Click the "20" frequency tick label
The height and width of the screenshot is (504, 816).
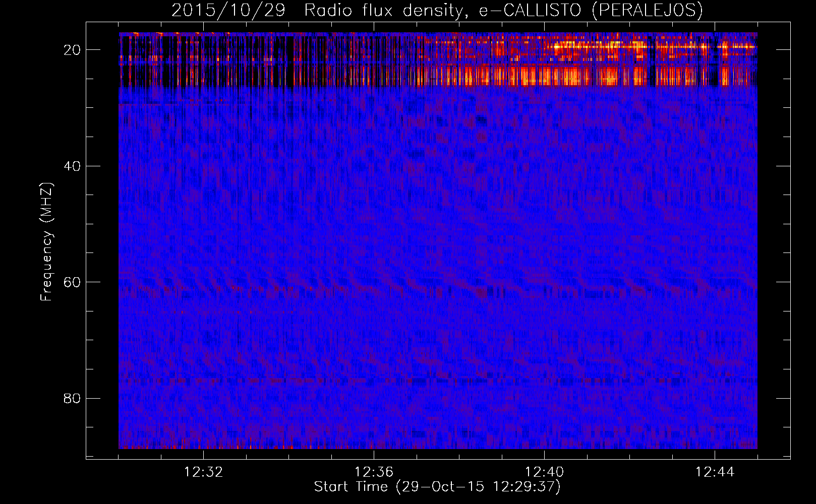tap(72, 50)
